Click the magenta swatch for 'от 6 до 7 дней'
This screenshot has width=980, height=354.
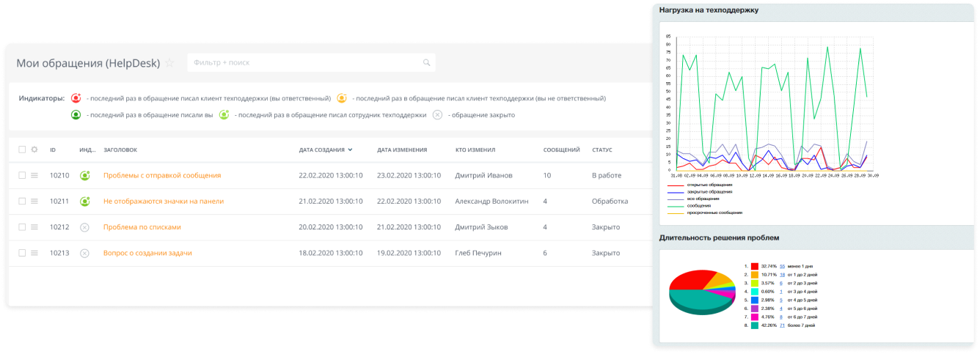coord(755,317)
